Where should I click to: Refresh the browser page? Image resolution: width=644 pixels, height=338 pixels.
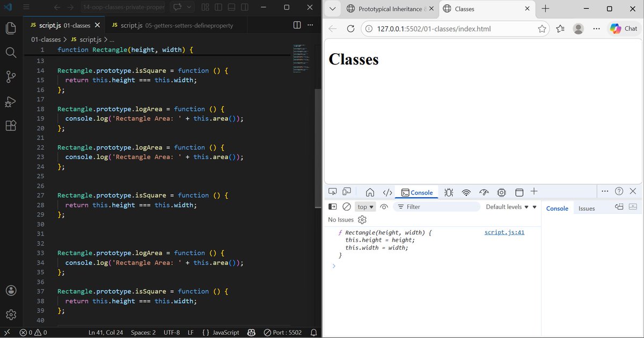click(350, 28)
